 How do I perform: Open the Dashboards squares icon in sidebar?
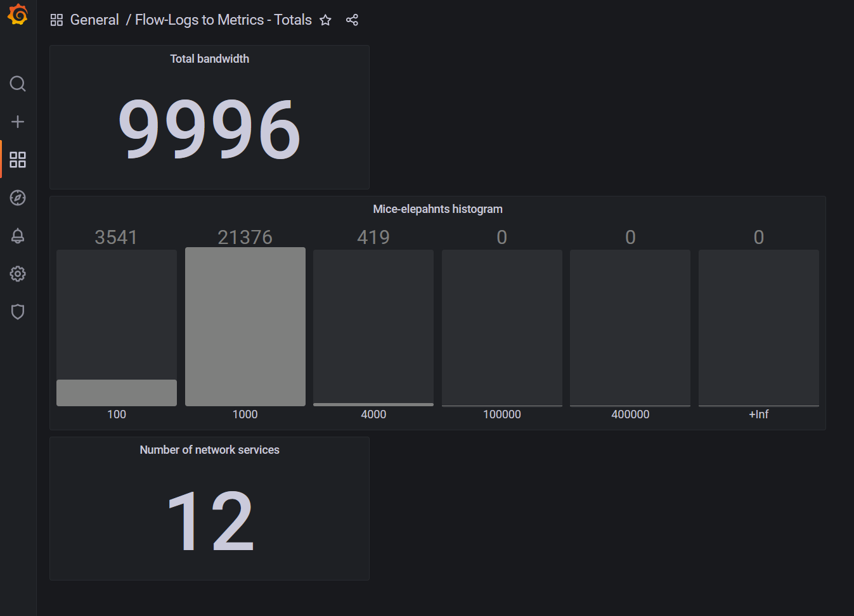pyautogui.click(x=18, y=160)
